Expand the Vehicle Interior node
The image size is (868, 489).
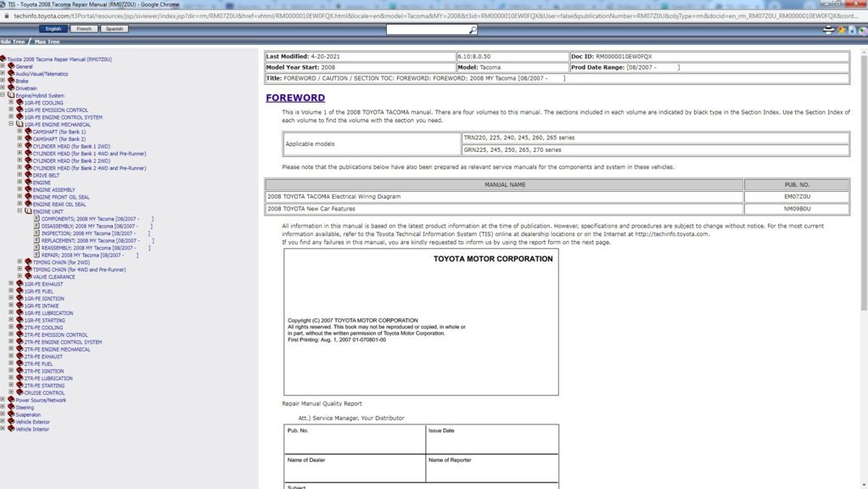tap(3, 429)
